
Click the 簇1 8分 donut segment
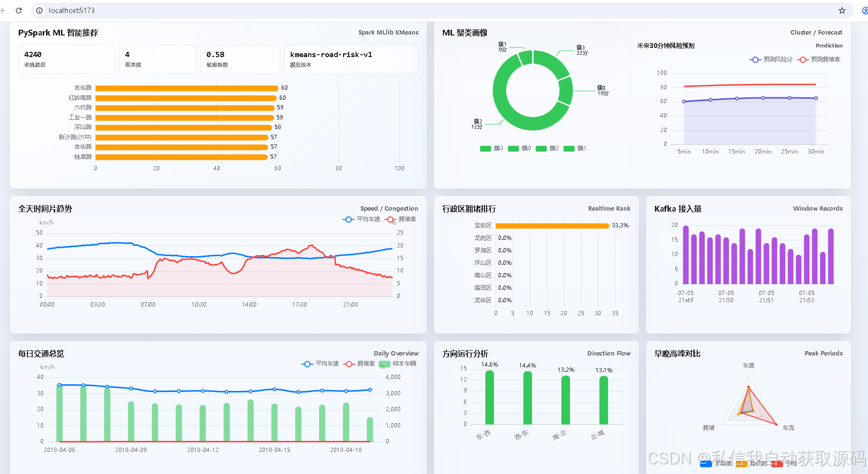[x=526, y=58]
